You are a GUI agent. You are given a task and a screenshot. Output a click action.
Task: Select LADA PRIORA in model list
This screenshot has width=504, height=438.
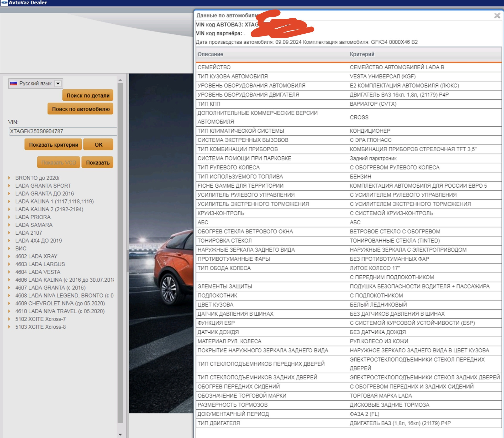33,217
